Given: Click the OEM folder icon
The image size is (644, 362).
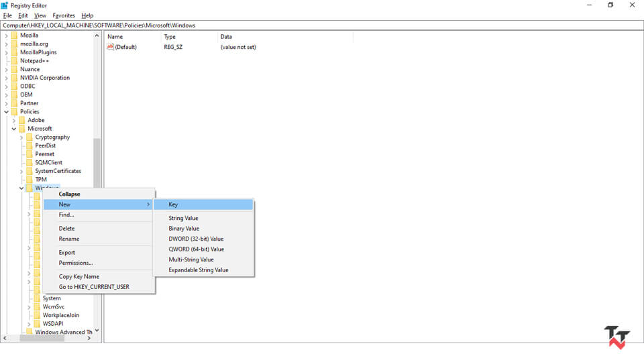Looking at the screenshot, I should [14, 95].
